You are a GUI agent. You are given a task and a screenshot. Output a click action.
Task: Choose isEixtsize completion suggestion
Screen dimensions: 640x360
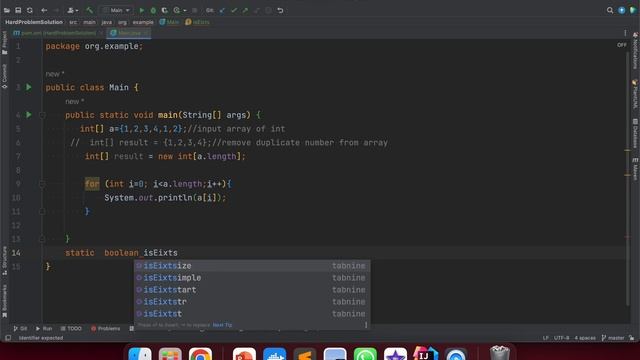tap(252, 266)
